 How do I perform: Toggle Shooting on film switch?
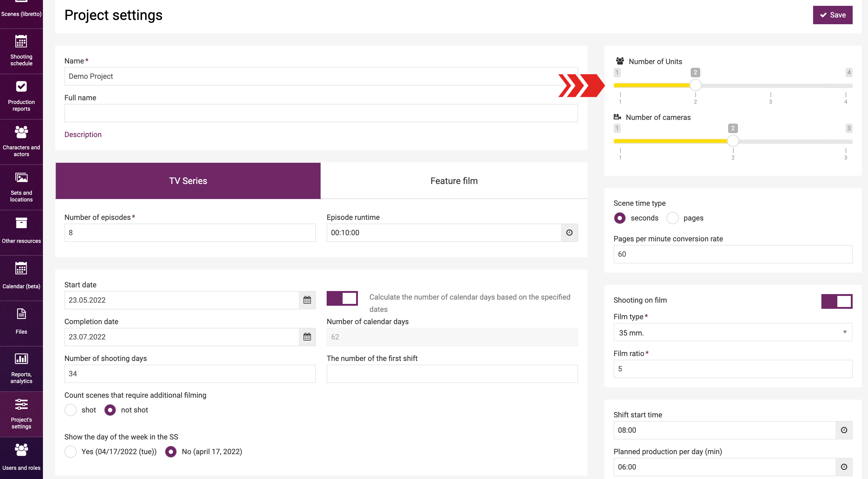(x=837, y=301)
